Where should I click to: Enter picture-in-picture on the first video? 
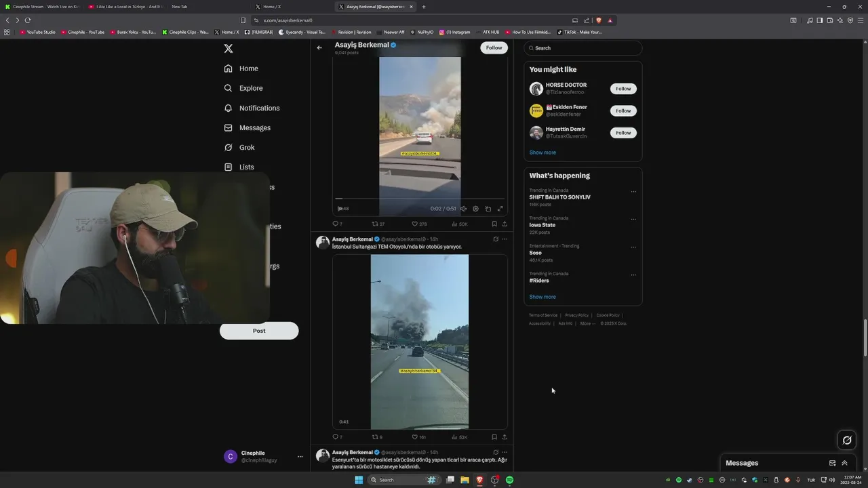click(488, 209)
